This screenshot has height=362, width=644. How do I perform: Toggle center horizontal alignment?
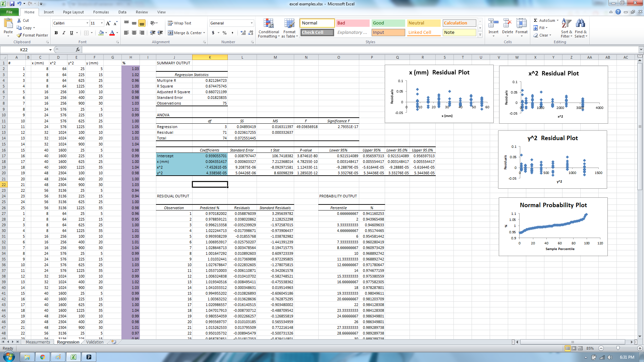[x=134, y=33]
